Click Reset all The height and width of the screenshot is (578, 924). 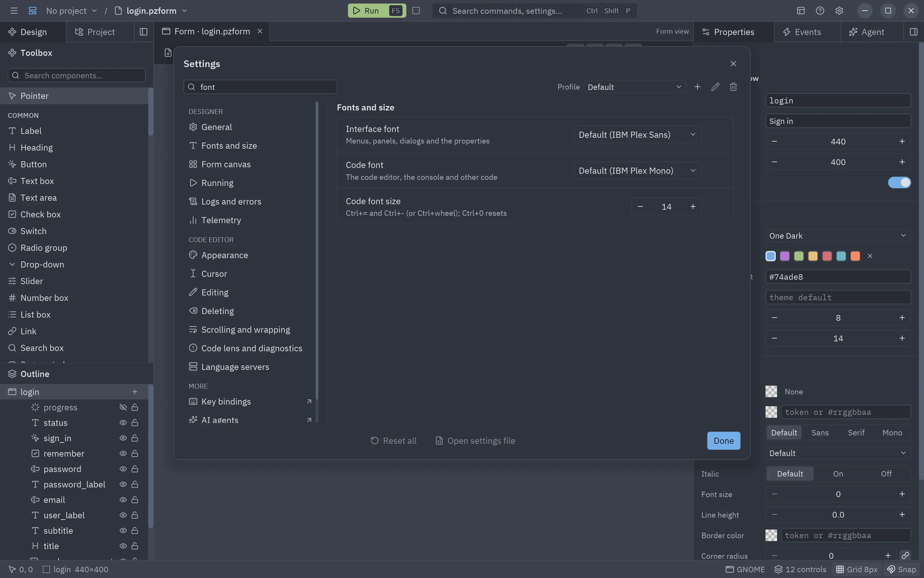tap(393, 441)
